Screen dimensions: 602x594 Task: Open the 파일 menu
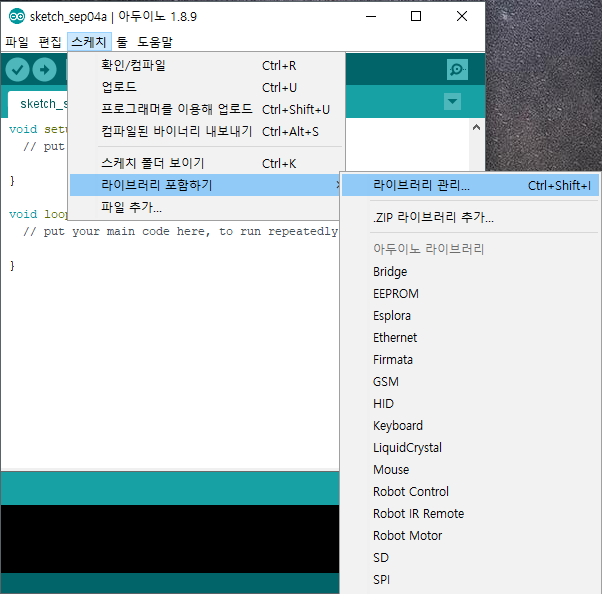tap(17, 42)
